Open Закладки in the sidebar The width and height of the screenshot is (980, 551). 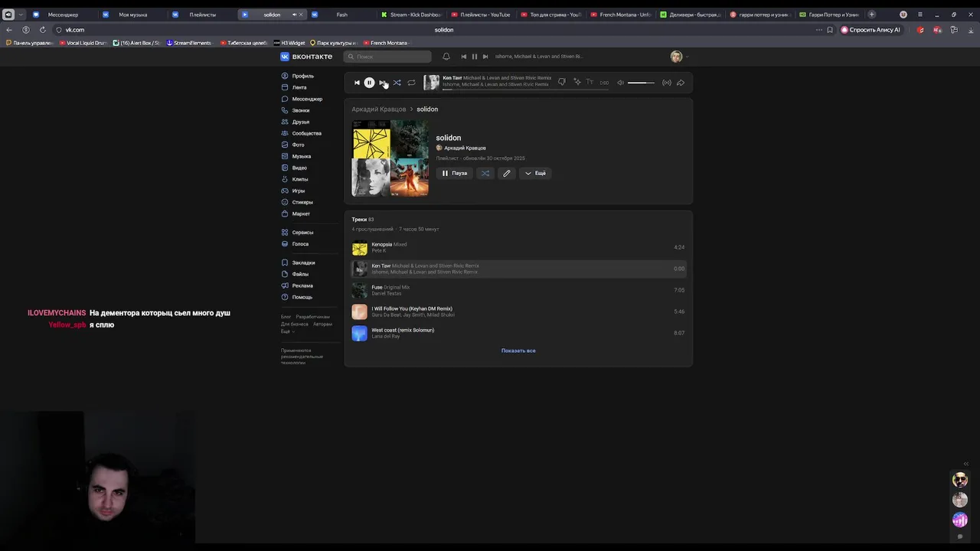(303, 262)
